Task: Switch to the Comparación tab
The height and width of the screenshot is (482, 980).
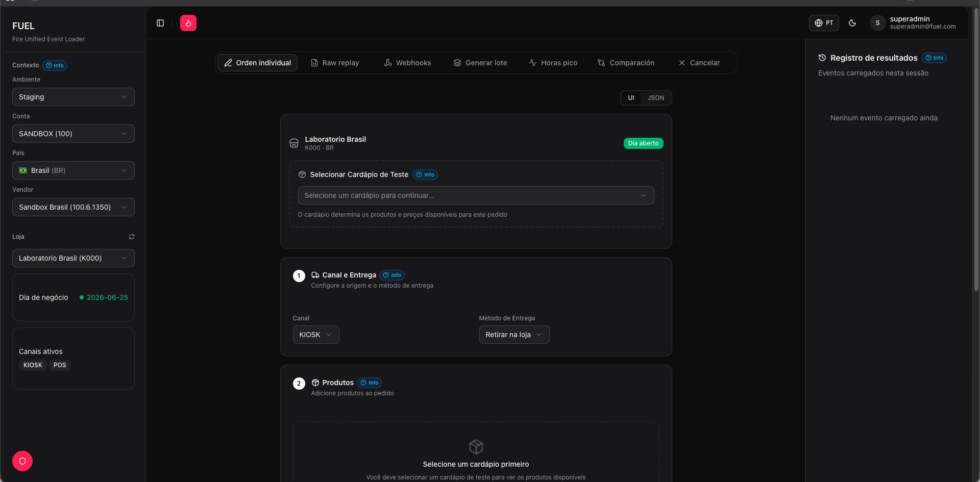Action: pos(626,63)
